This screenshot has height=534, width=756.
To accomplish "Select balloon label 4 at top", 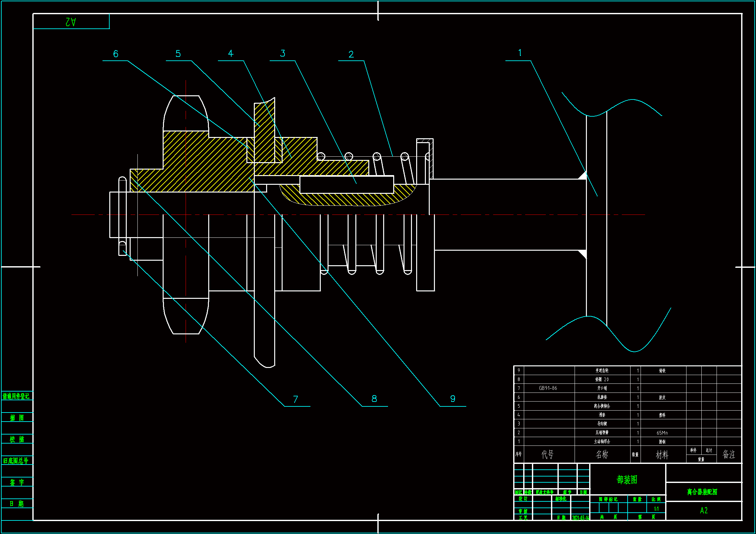I will (x=231, y=53).
